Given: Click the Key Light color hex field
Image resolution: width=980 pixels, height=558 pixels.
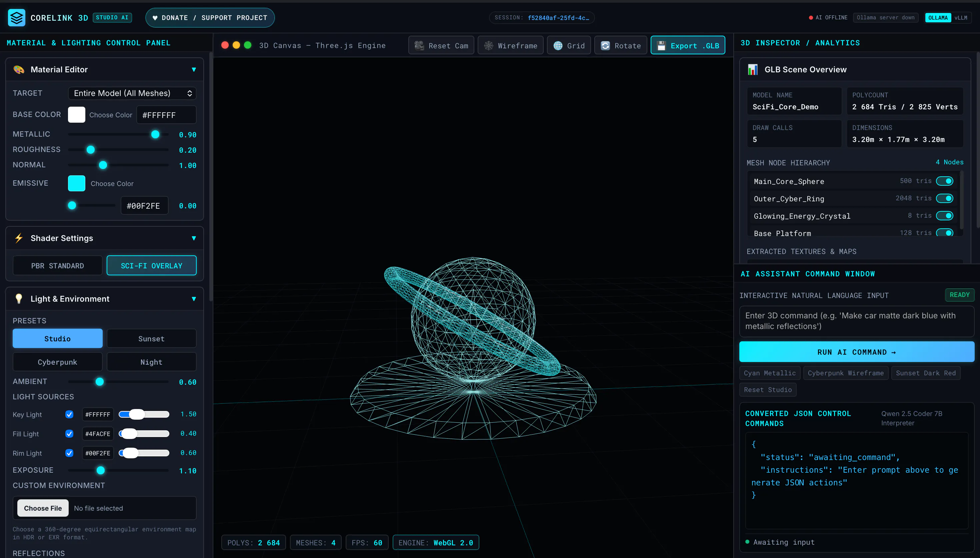Looking at the screenshot, I should (98, 414).
